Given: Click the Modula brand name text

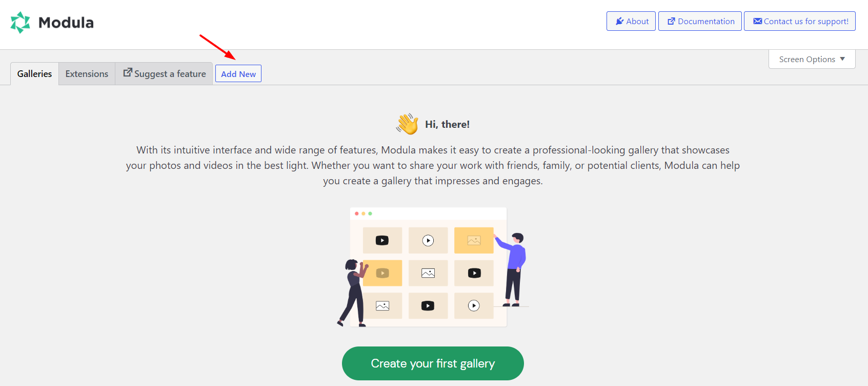Looking at the screenshot, I should (66, 23).
